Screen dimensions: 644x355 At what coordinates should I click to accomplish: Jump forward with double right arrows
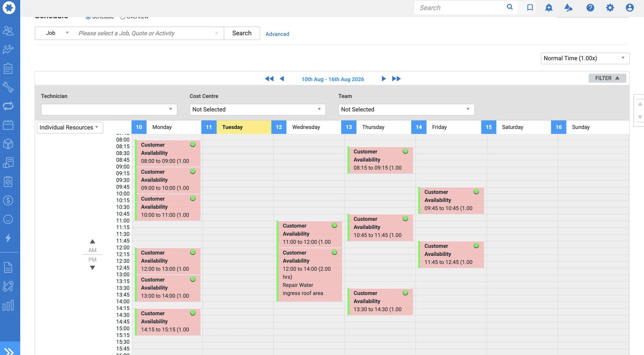(396, 79)
